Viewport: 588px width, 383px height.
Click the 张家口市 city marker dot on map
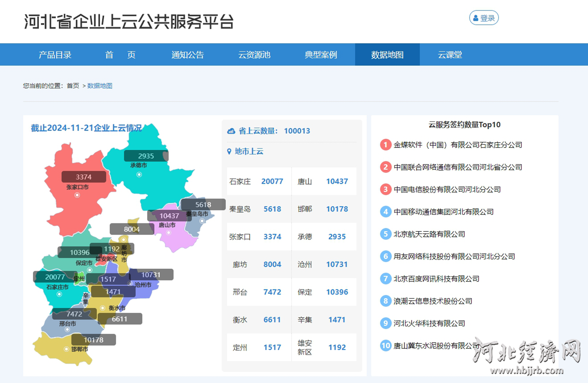(x=77, y=195)
